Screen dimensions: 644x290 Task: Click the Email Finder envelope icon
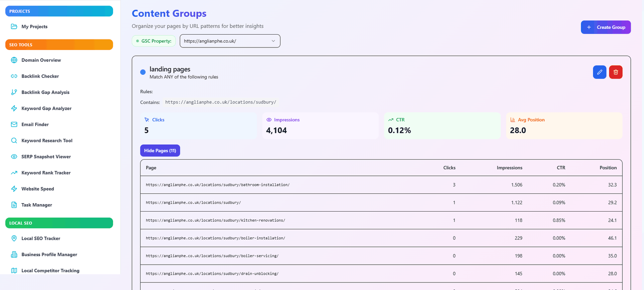(14, 124)
